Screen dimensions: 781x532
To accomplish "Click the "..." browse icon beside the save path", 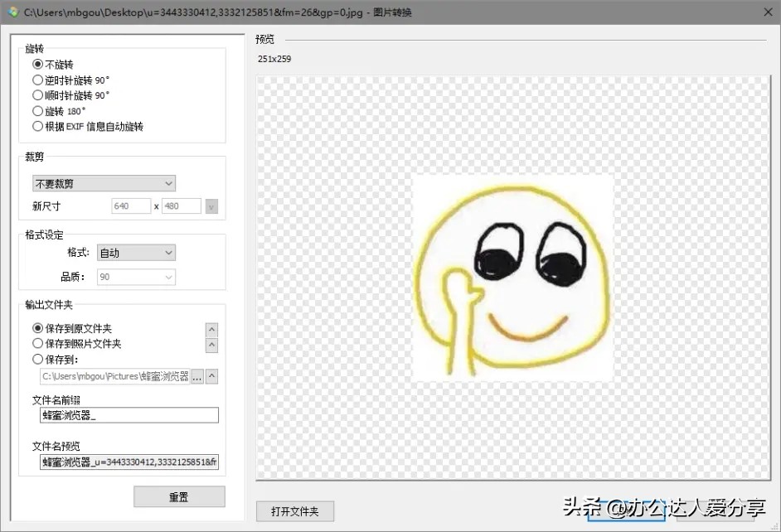I will (x=196, y=375).
